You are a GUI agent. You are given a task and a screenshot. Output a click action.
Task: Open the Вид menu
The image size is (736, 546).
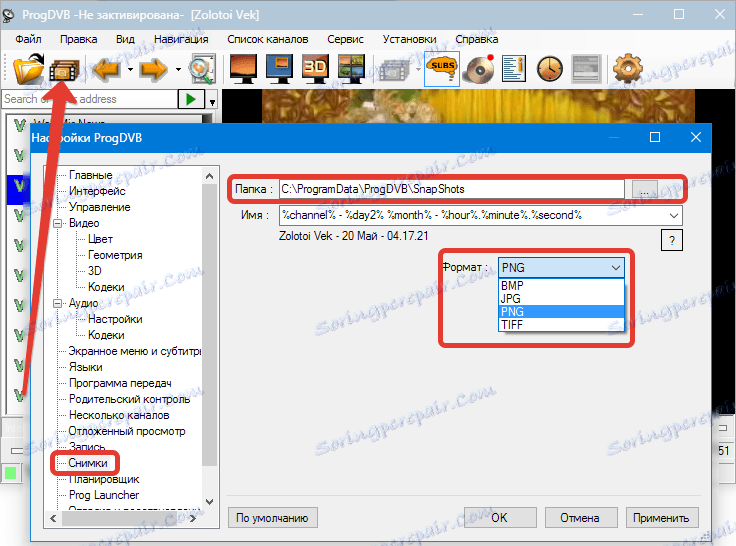(x=125, y=39)
